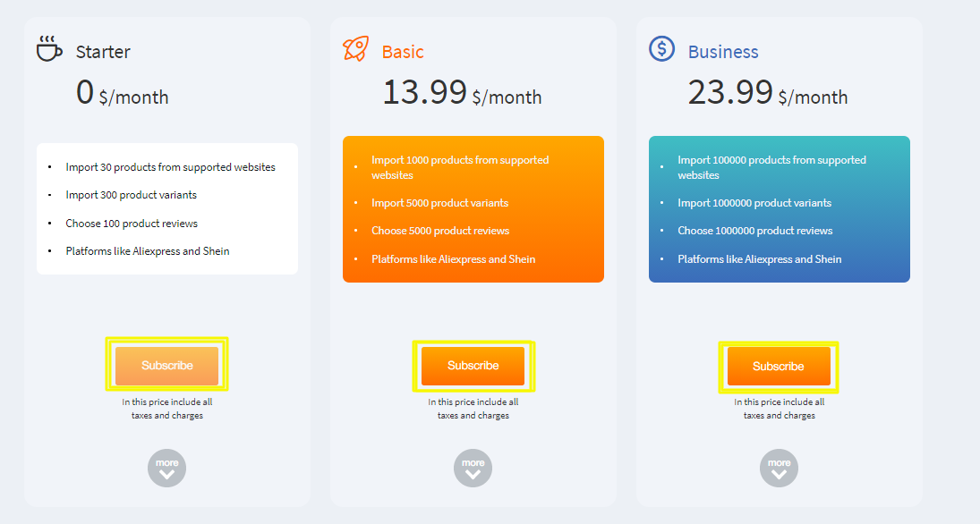This screenshot has width=980, height=524.
Task: Click the blue Business plan title
Action: pos(723,52)
